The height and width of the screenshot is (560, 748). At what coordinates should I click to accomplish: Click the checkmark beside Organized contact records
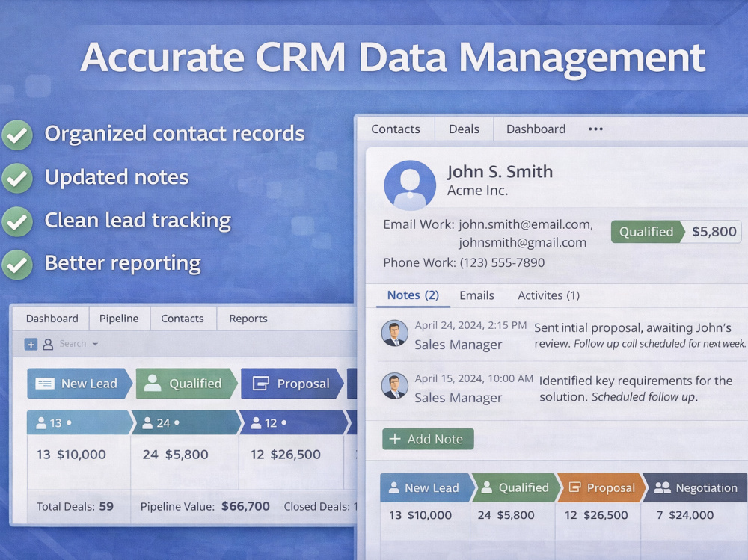coord(17,135)
